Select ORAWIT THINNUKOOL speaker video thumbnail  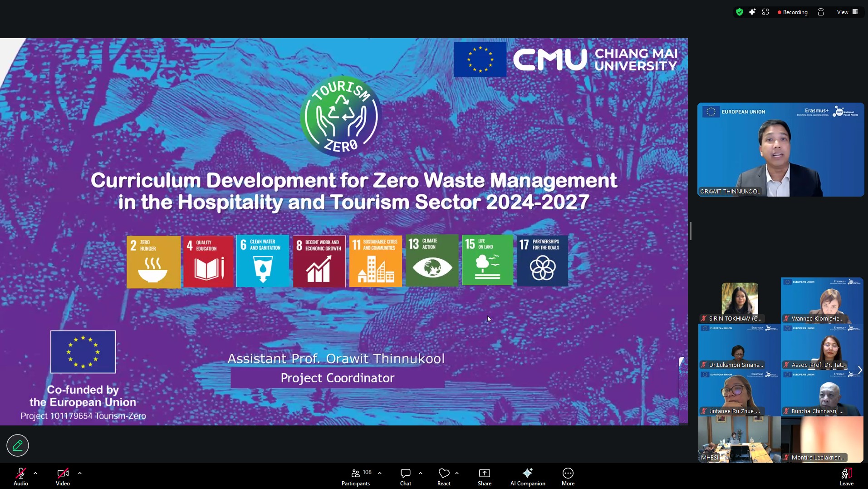click(x=780, y=149)
